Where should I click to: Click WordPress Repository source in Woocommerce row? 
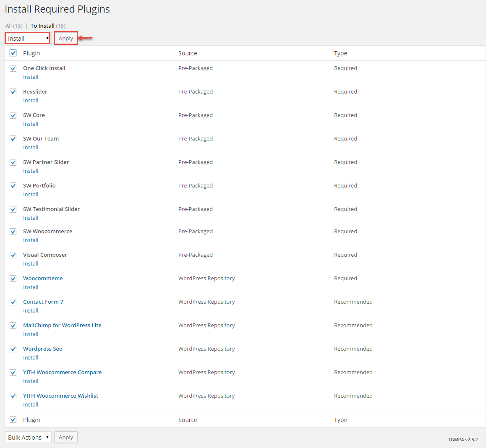(206, 278)
